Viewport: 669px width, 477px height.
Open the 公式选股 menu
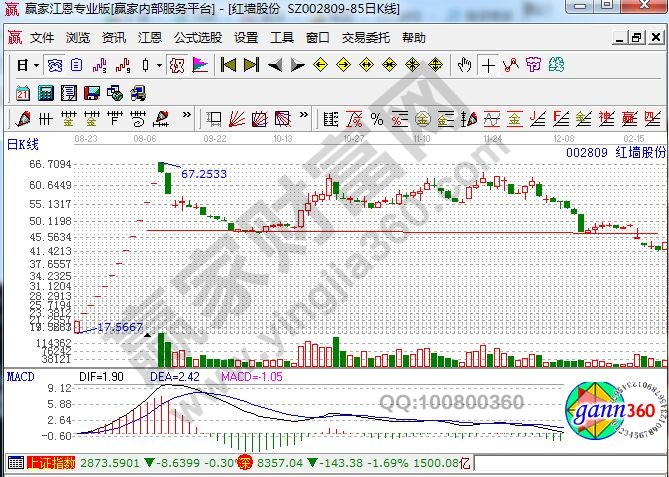198,38
